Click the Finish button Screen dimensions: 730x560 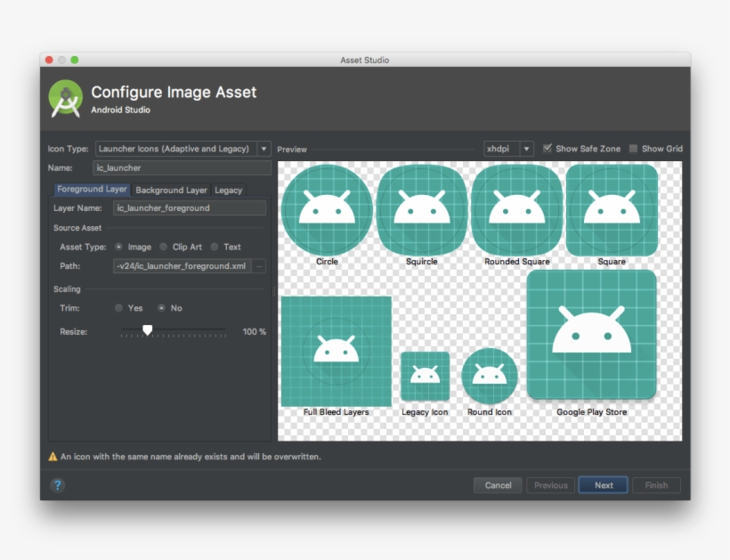(656, 485)
